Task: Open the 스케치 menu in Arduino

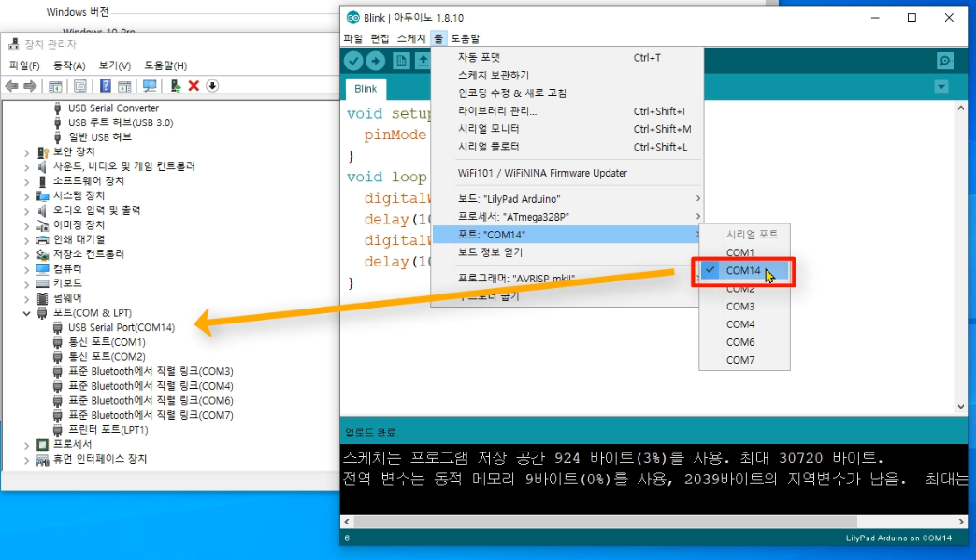Action: coord(411,38)
